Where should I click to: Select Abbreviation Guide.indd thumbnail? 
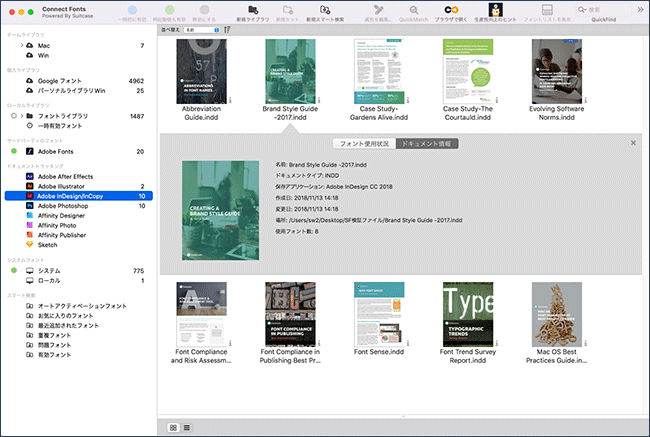pos(201,71)
